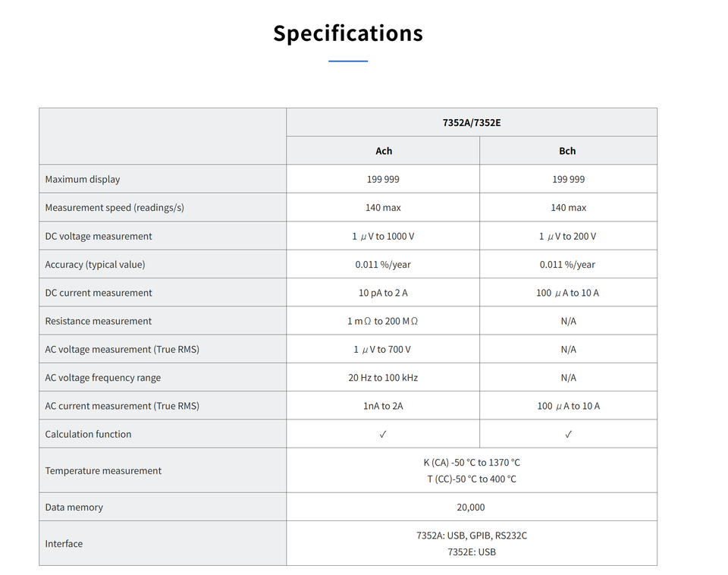Click the Interface row label

pyautogui.click(x=64, y=544)
